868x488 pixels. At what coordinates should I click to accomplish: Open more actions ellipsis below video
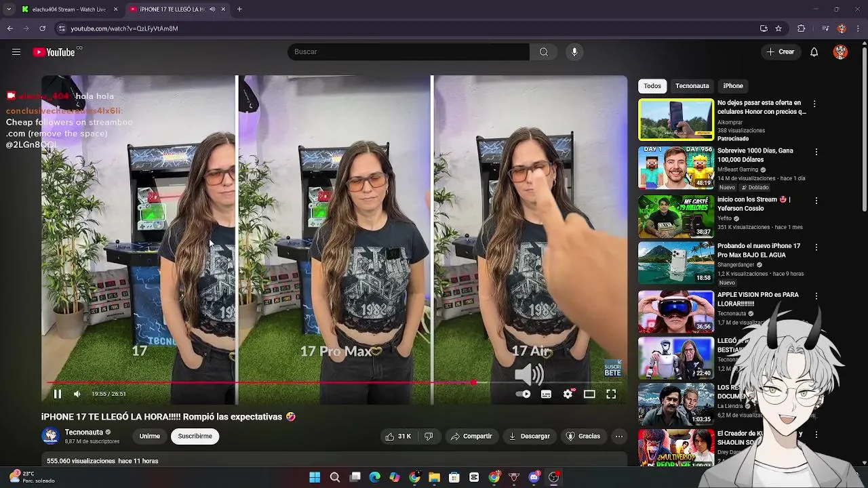tap(619, 436)
